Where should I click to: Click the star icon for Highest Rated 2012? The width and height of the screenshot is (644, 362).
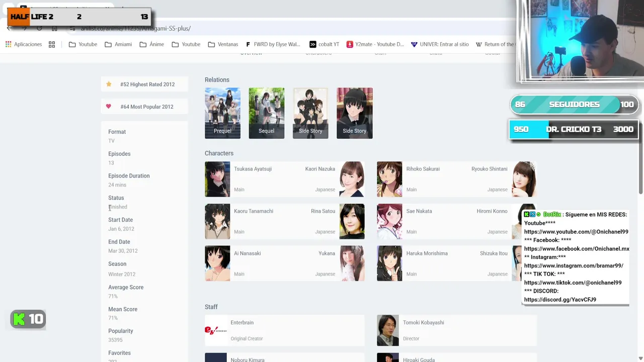click(x=109, y=84)
